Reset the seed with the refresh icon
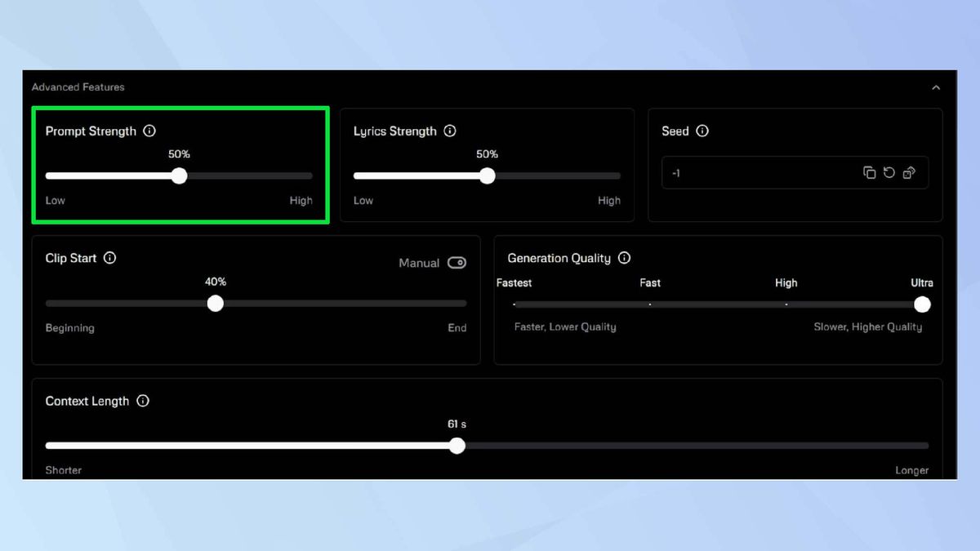The width and height of the screenshot is (980, 551). [x=889, y=172]
